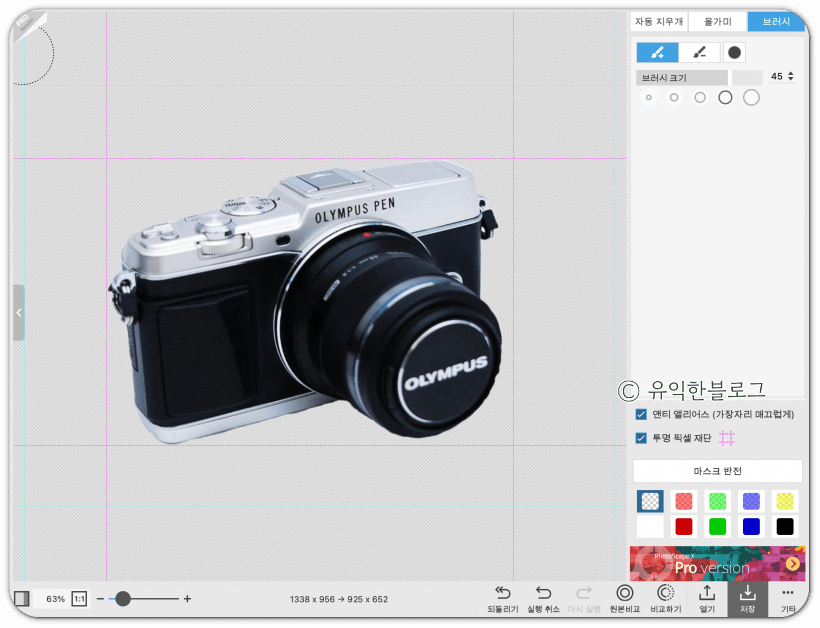Pick the second brush size preset
The height and width of the screenshot is (628, 820).
674,97
